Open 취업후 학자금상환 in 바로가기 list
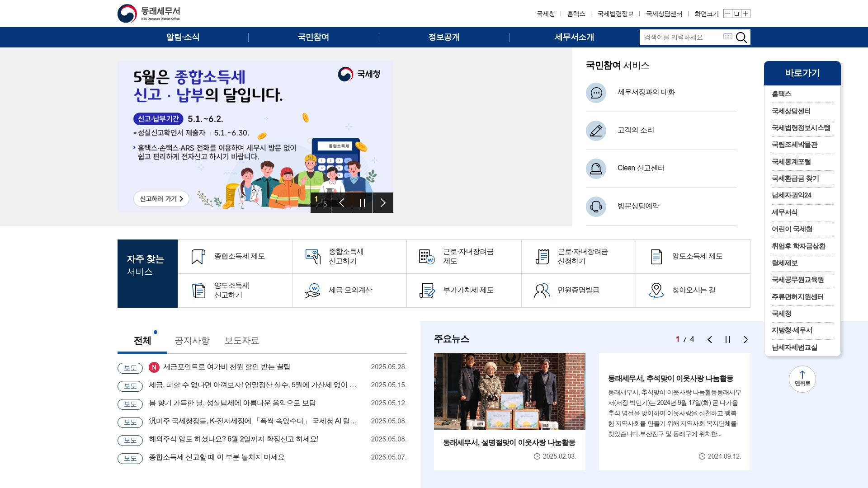This screenshot has width=868, height=488. tap(798, 246)
